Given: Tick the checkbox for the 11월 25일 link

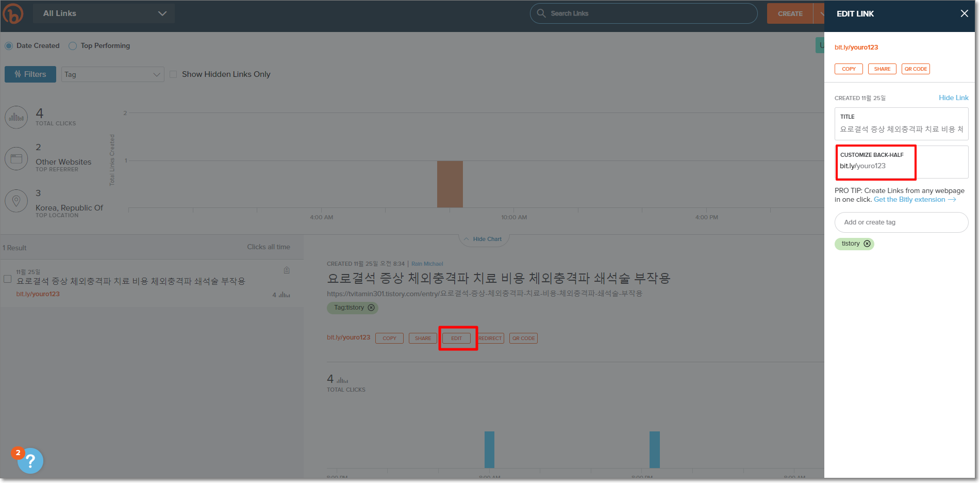Looking at the screenshot, I should pyautogui.click(x=8, y=279).
